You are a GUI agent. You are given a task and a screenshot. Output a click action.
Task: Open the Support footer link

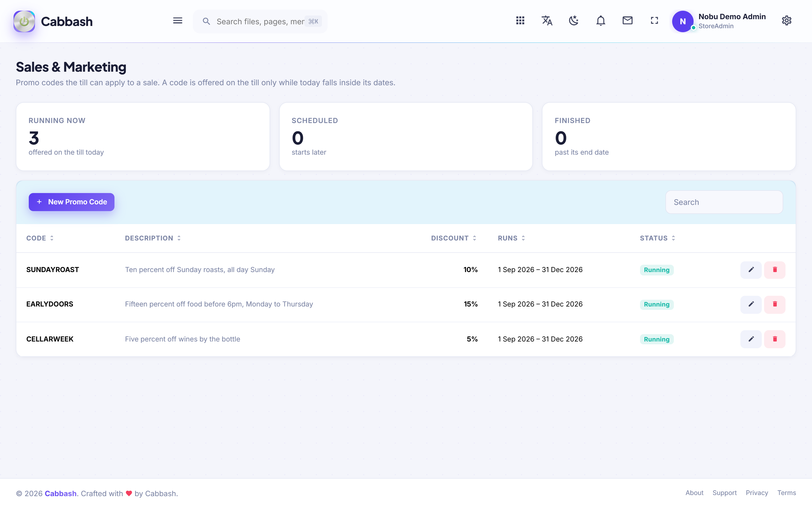724,493
